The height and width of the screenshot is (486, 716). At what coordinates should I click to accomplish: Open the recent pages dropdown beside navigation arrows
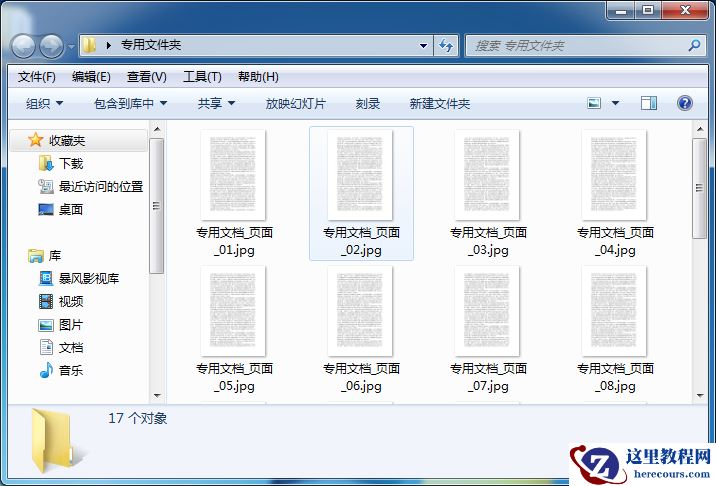(71, 46)
